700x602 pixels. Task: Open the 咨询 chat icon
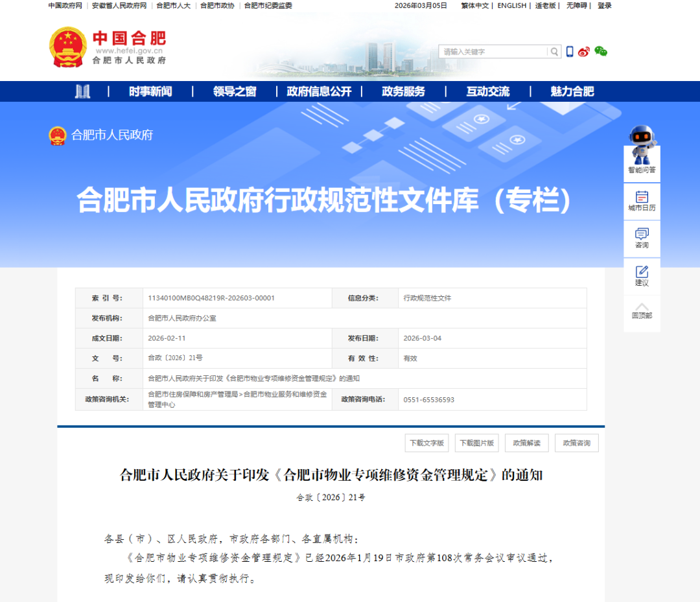(x=642, y=238)
